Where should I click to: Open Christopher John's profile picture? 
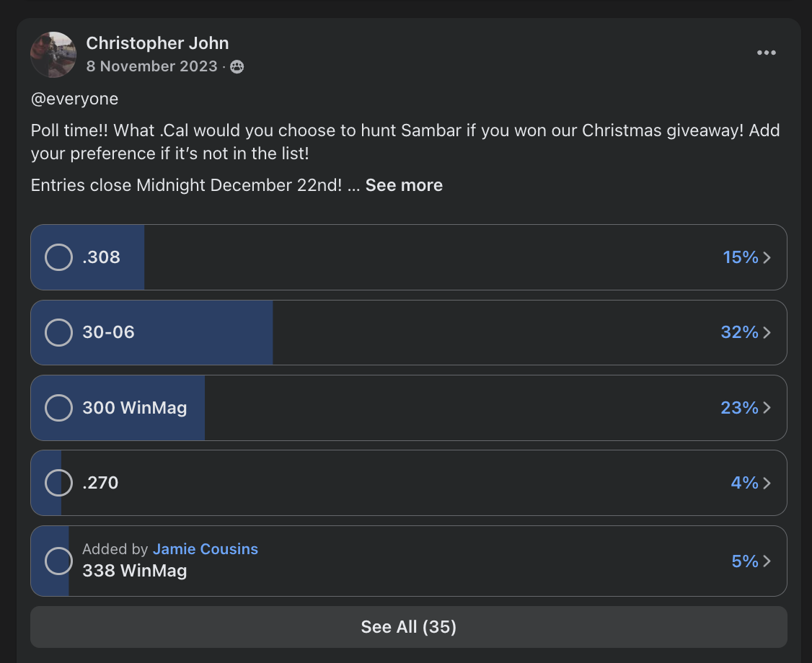53,55
